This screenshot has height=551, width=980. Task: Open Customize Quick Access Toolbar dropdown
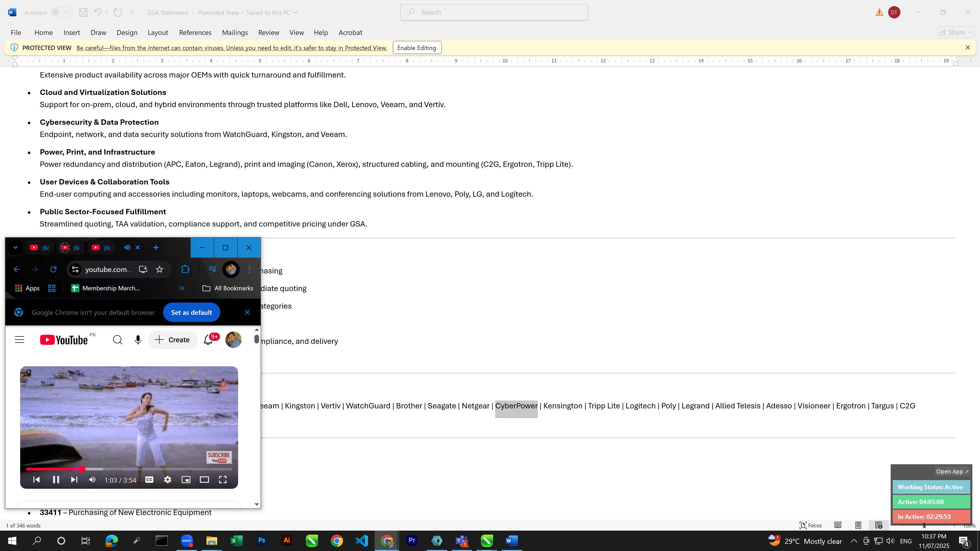pyautogui.click(x=132, y=12)
